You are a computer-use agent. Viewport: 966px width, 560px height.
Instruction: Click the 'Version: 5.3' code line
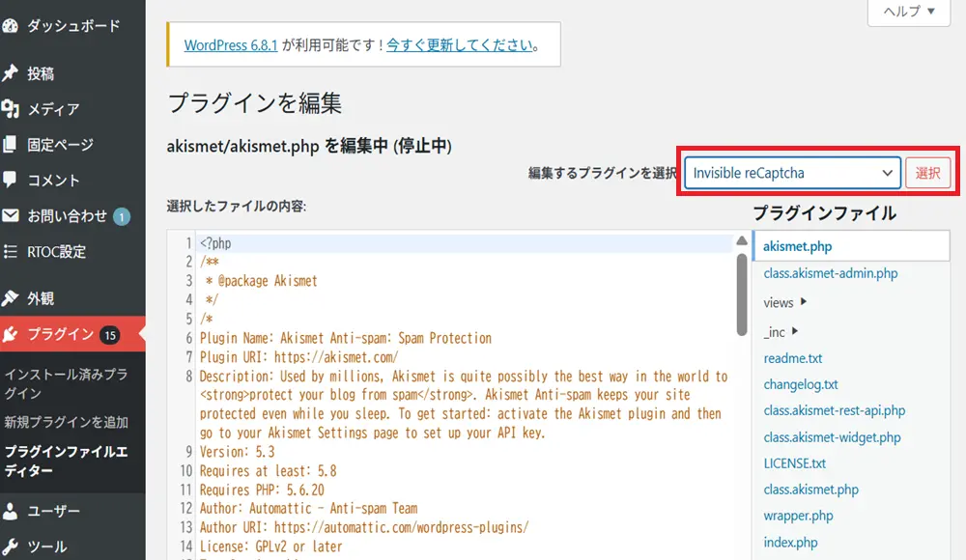238,452
